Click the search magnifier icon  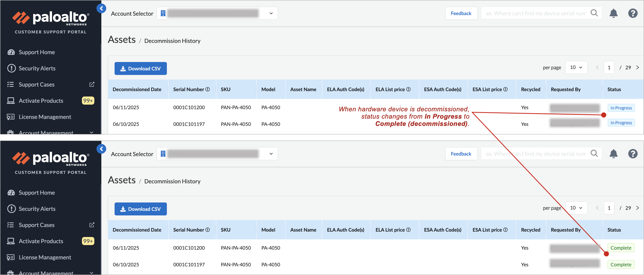pos(594,12)
